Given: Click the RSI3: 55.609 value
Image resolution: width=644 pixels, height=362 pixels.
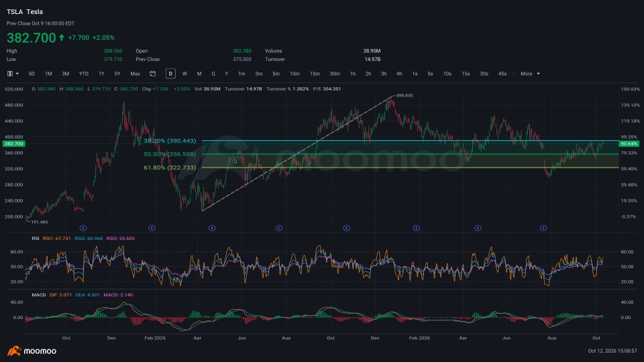Looking at the screenshot, I should 120,239.
